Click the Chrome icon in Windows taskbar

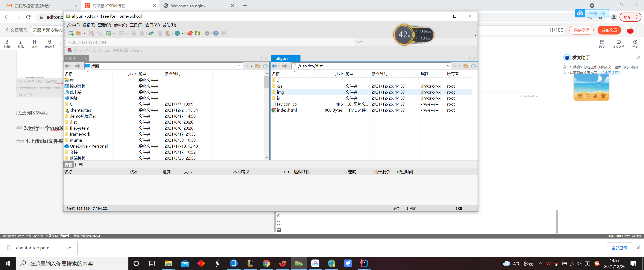point(266,263)
